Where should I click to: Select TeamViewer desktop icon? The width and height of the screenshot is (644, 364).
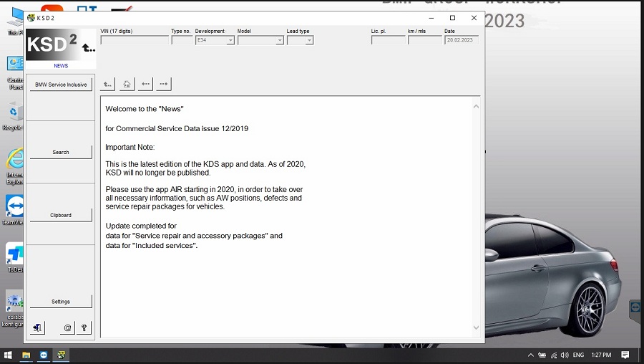tap(14, 210)
